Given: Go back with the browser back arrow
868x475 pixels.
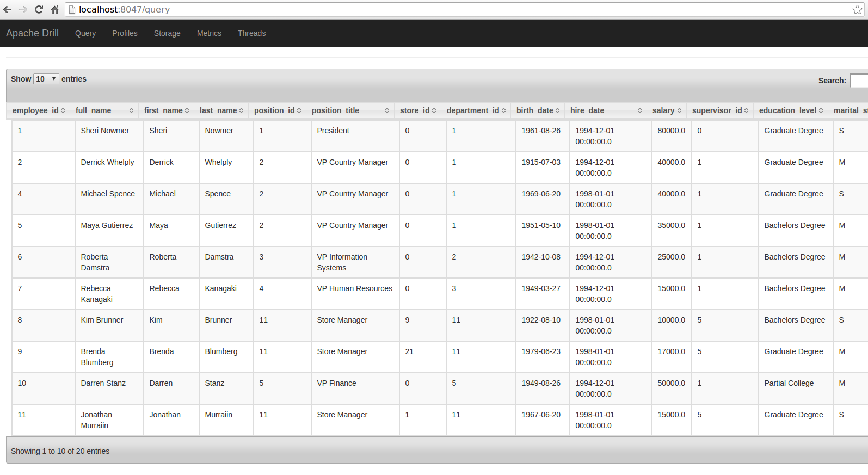Looking at the screenshot, I should click(8, 9).
